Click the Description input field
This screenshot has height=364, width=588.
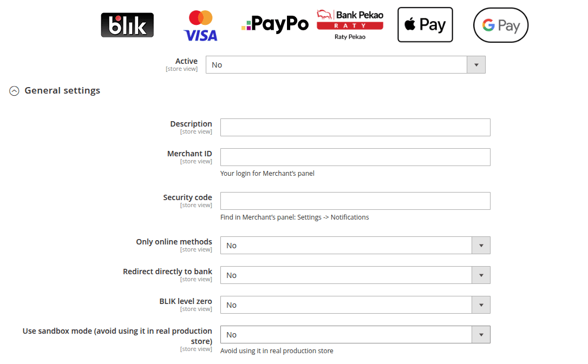click(x=355, y=128)
